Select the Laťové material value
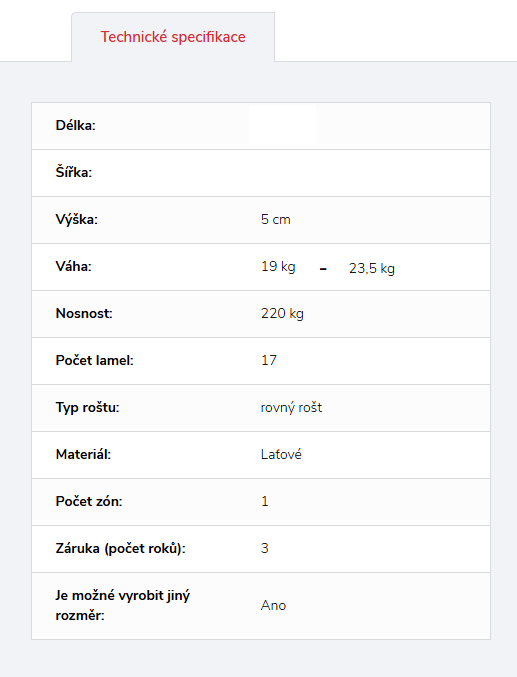This screenshot has width=517, height=677. pos(281,455)
